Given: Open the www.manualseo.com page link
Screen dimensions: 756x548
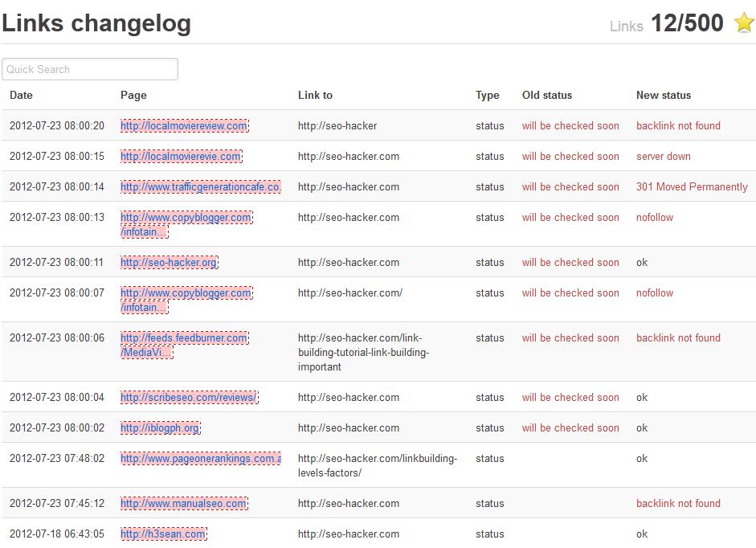Looking at the screenshot, I should [x=184, y=504].
